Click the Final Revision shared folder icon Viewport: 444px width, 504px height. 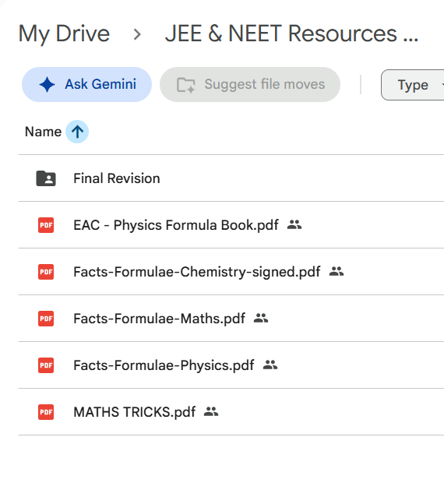[46, 178]
